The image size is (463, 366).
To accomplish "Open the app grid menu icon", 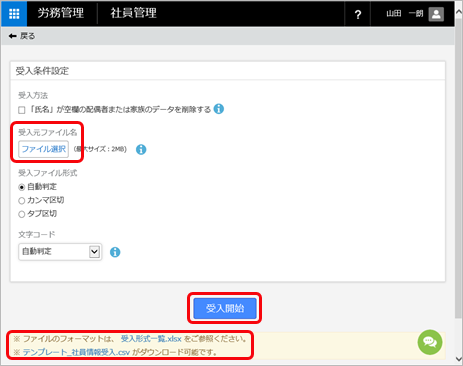I will 14,14.
